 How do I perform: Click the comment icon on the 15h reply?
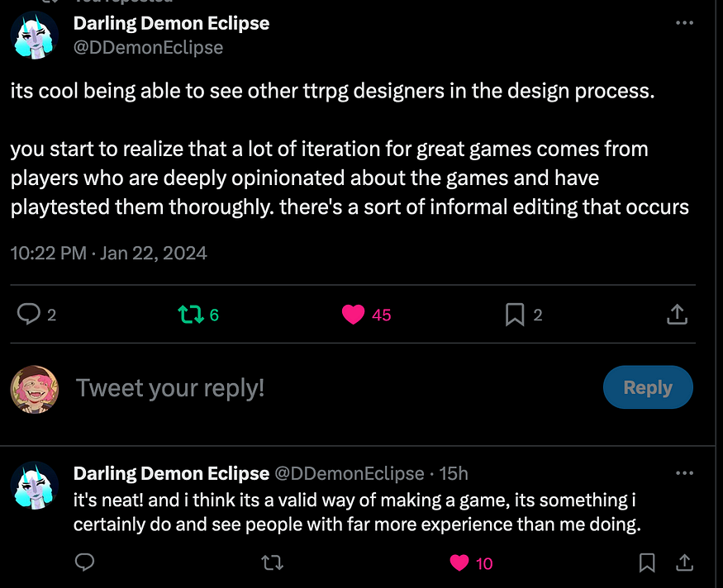85,562
